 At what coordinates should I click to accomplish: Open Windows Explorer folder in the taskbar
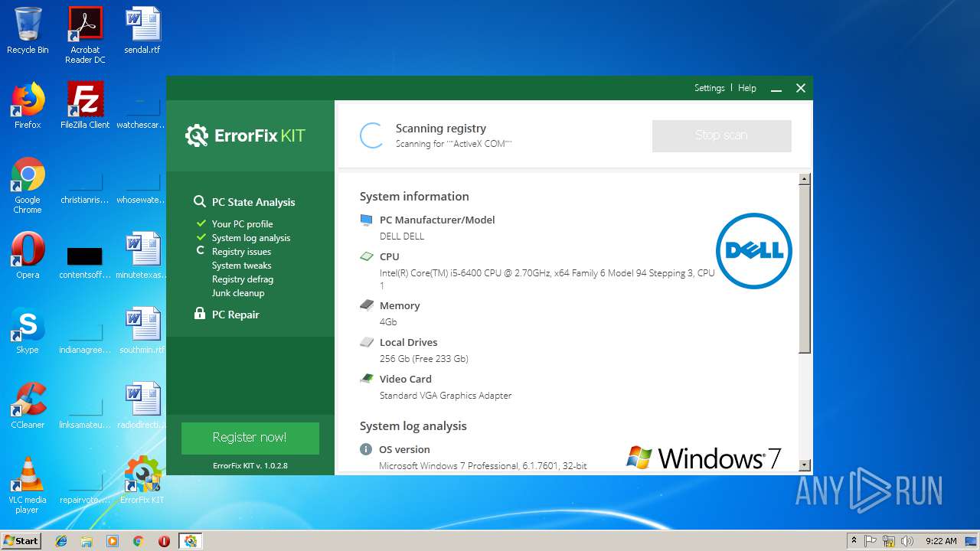click(x=87, y=541)
